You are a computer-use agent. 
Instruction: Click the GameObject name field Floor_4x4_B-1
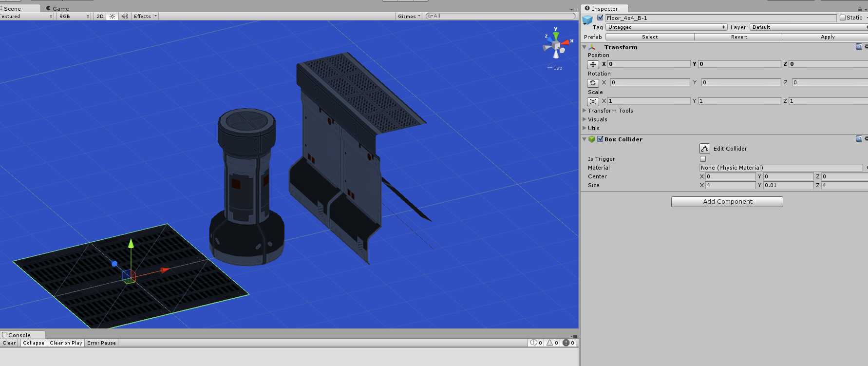pyautogui.click(x=721, y=18)
